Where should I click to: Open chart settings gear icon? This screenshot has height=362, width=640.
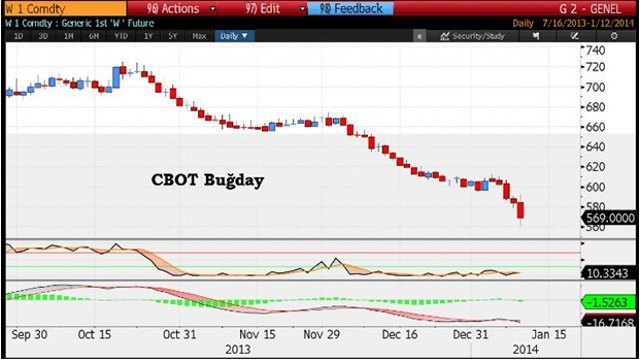[614, 36]
